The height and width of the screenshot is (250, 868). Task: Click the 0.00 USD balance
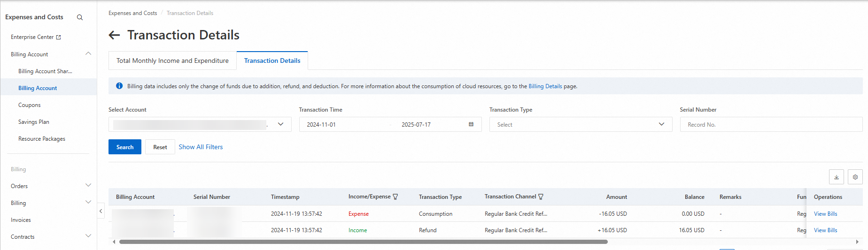point(693,214)
